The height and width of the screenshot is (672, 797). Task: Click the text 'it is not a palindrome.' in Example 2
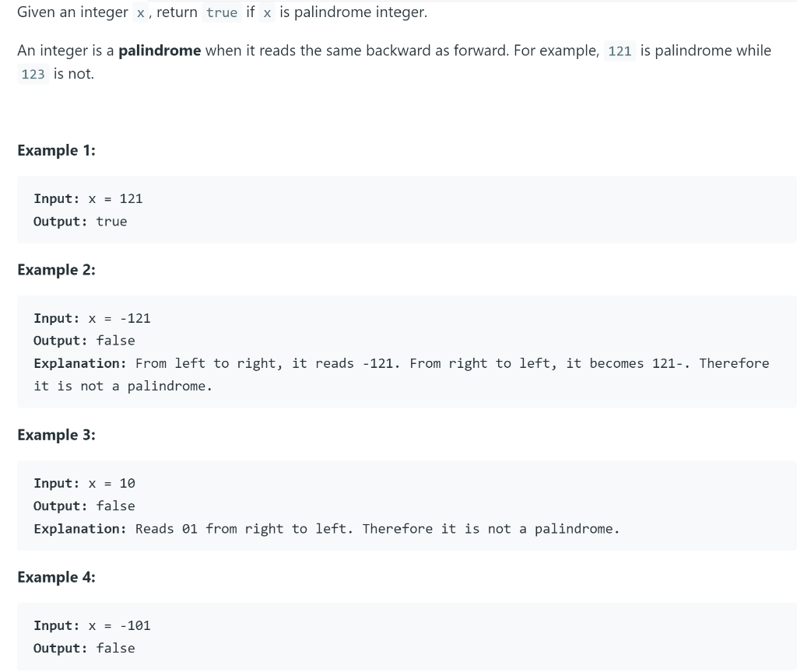click(x=123, y=387)
